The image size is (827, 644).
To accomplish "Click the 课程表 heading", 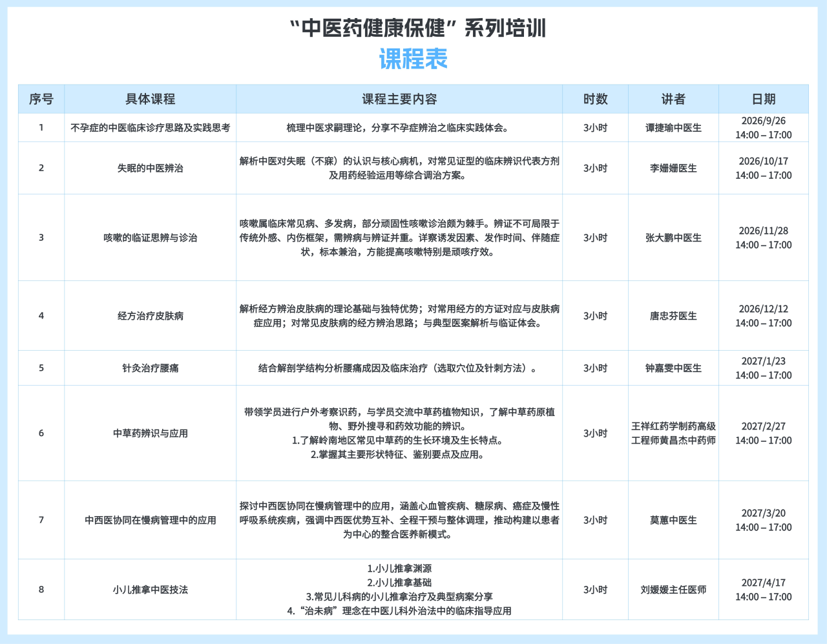I will point(413,59).
